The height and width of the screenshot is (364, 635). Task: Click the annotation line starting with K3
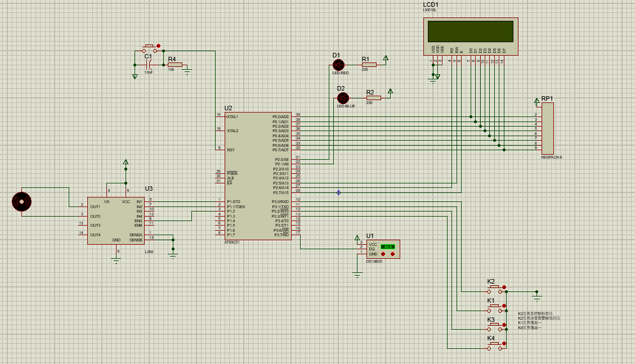click(x=535, y=313)
